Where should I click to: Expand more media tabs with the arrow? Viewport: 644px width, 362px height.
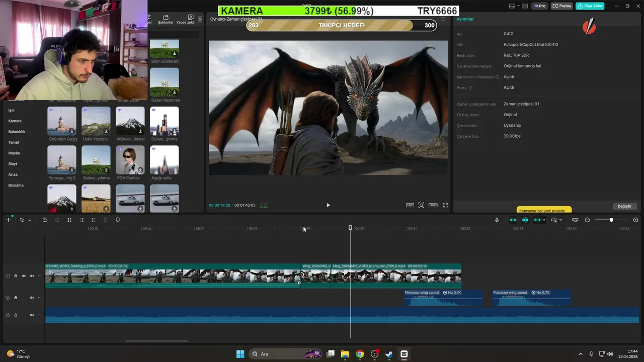click(x=200, y=19)
